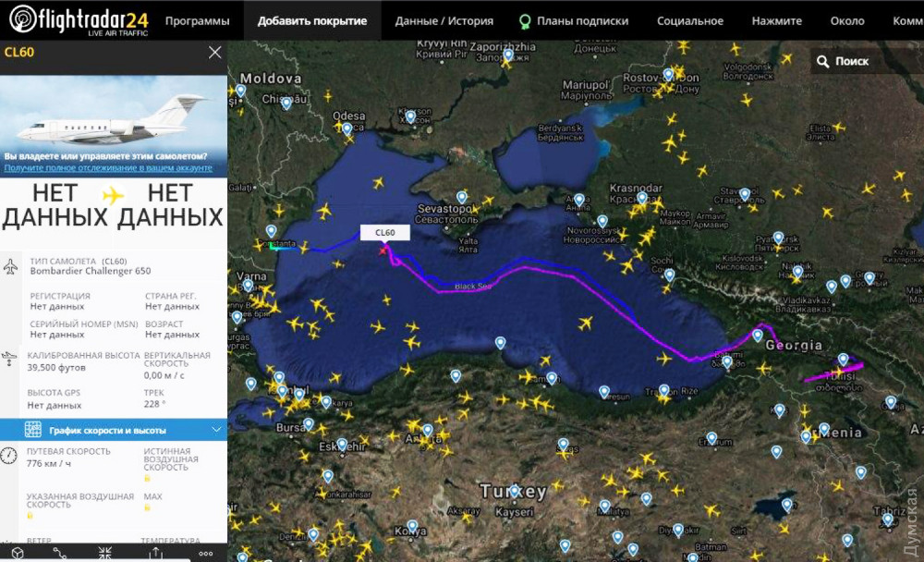924x562 pixels.
Task: Select the Добавить покрытие tab
Action: click(x=311, y=20)
